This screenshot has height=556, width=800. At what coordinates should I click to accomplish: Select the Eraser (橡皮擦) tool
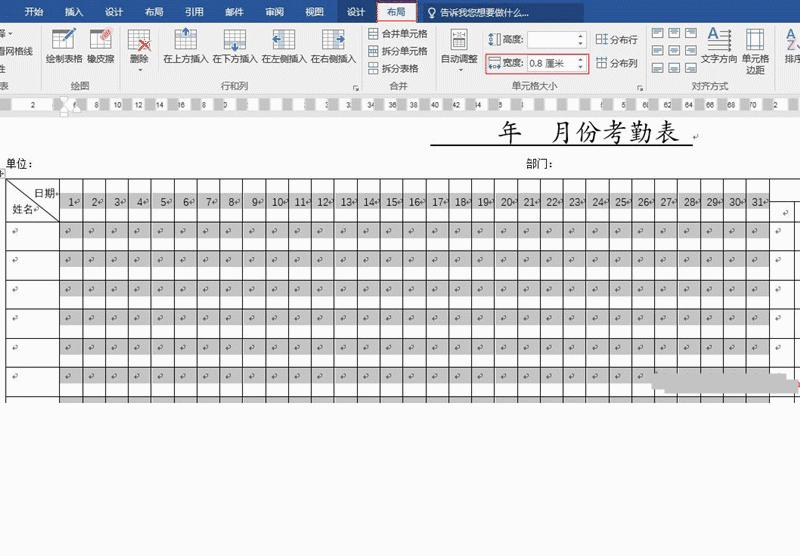[101, 46]
